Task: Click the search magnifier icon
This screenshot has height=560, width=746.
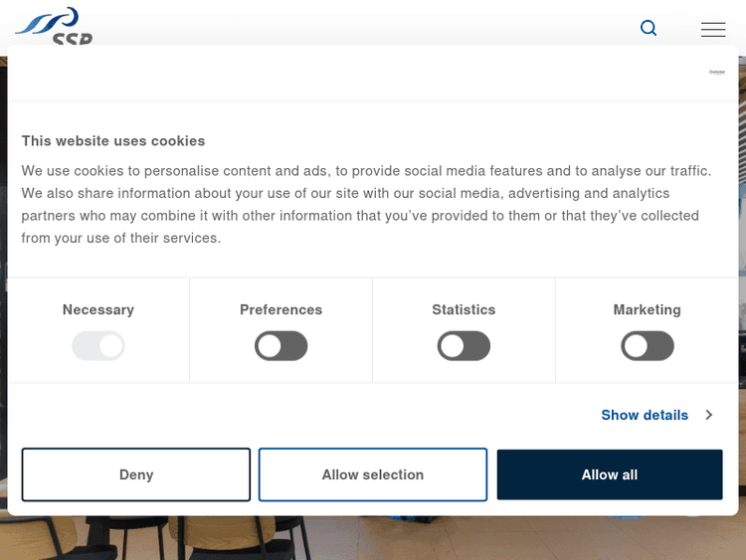Action: pos(649,28)
